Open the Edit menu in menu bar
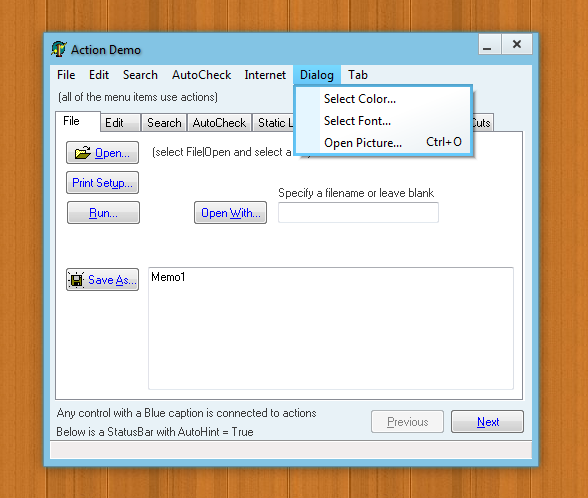Viewport: 588px width, 498px height. (99, 75)
